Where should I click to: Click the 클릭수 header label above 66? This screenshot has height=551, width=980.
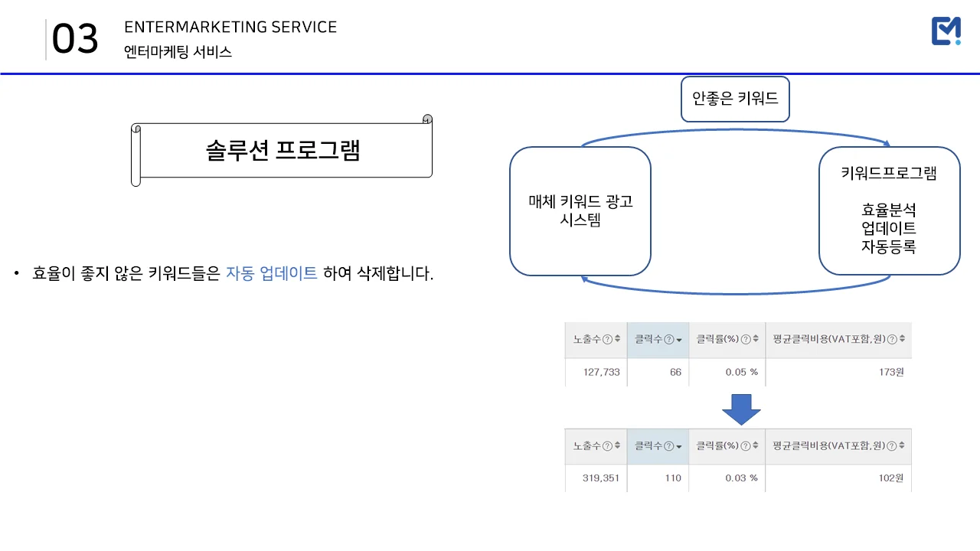point(648,339)
